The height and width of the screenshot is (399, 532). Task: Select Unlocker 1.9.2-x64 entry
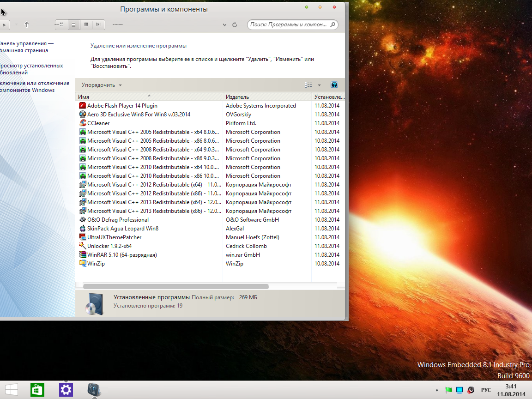pyautogui.click(x=109, y=246)
